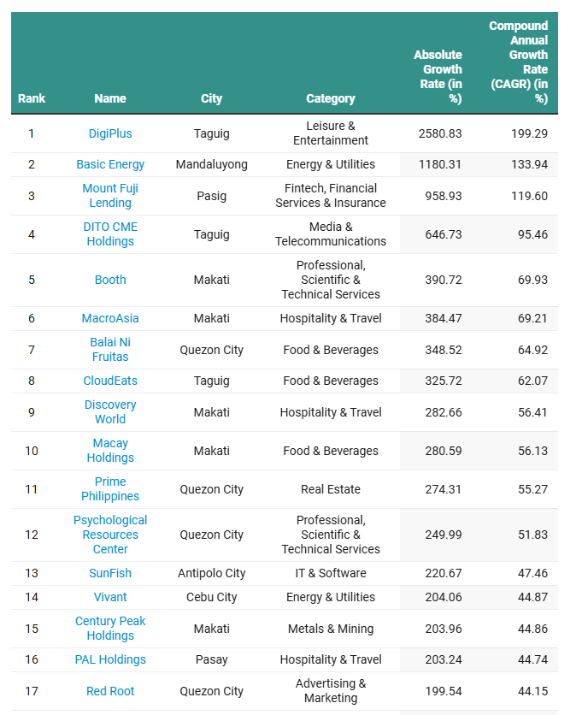Open Psychological Resources Center link
Screen dimensions: 588x715
(110, 535)
